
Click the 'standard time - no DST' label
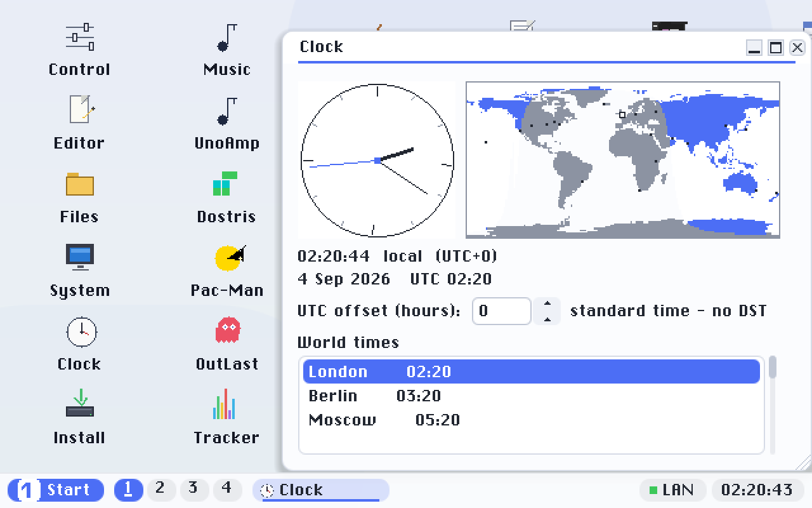669,311
